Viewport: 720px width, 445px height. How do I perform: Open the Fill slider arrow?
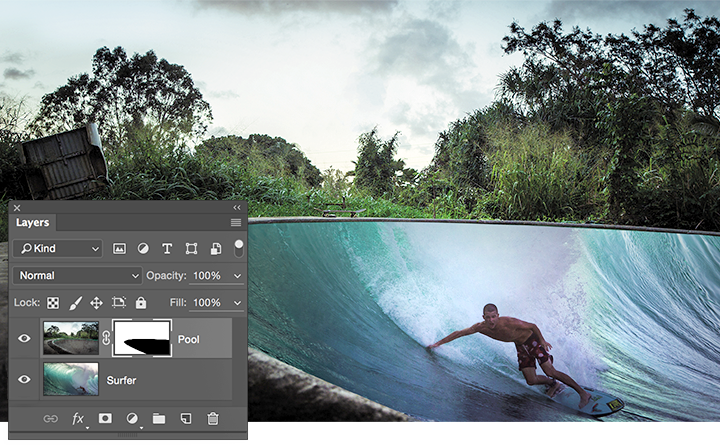(x=237, y=303)
